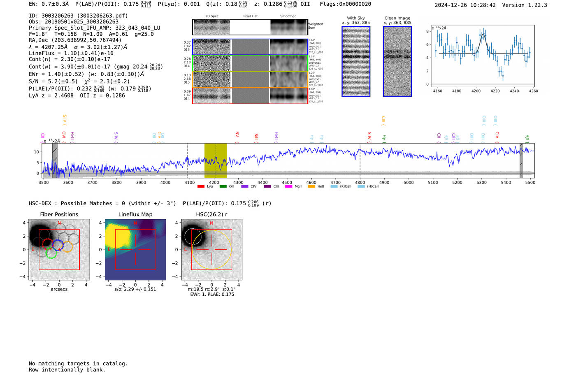Image resolution: width=576 pixels, height=392 pixels.
Task: Open the With Sky cutout image
Action: [356, 61]
